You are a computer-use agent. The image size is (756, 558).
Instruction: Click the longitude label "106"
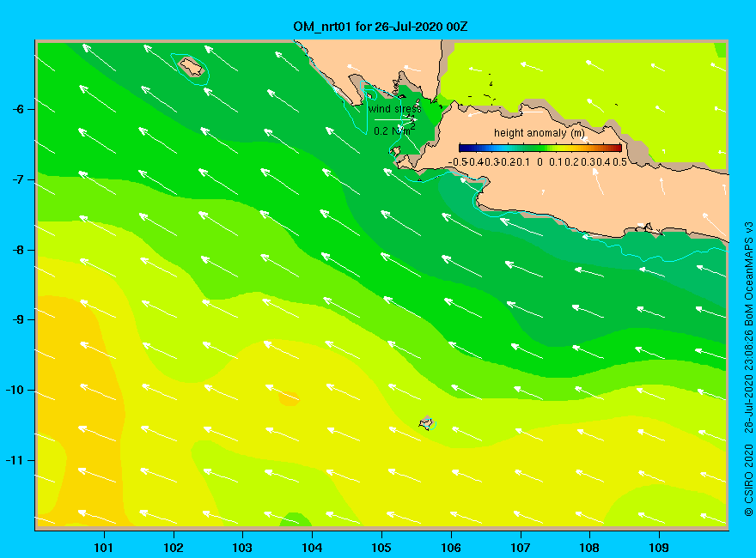point(451,548)
